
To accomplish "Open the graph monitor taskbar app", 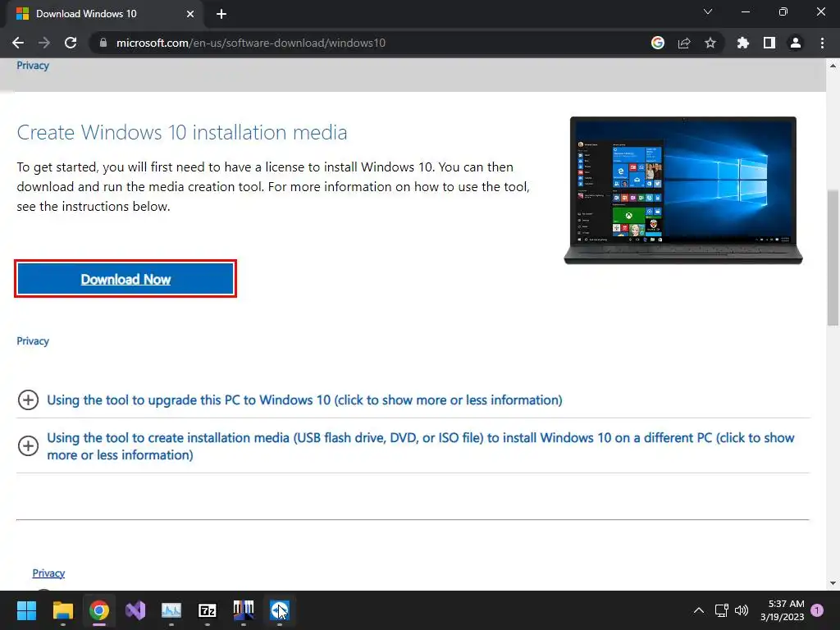I will 171,610.
